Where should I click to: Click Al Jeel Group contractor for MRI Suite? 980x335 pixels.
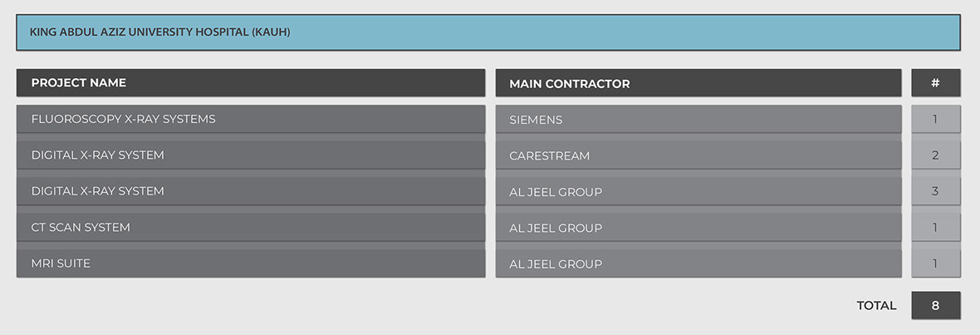[x=698, y=264]
